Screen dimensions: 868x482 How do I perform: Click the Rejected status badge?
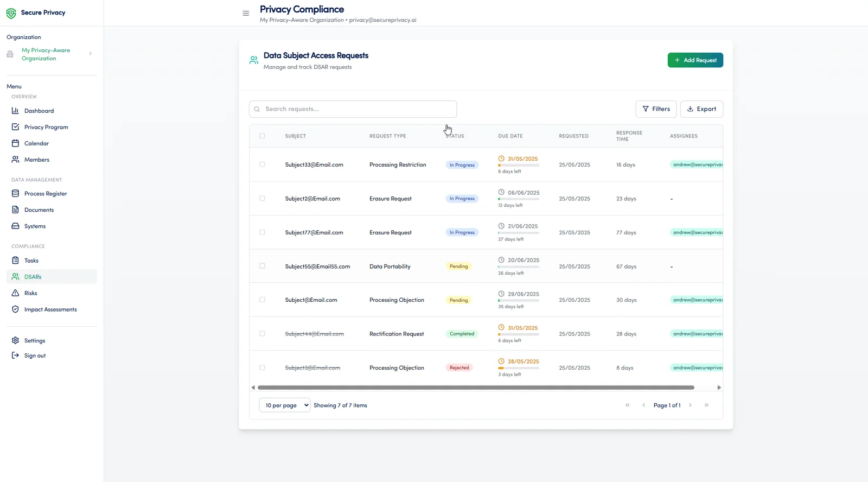coord(459,367)
